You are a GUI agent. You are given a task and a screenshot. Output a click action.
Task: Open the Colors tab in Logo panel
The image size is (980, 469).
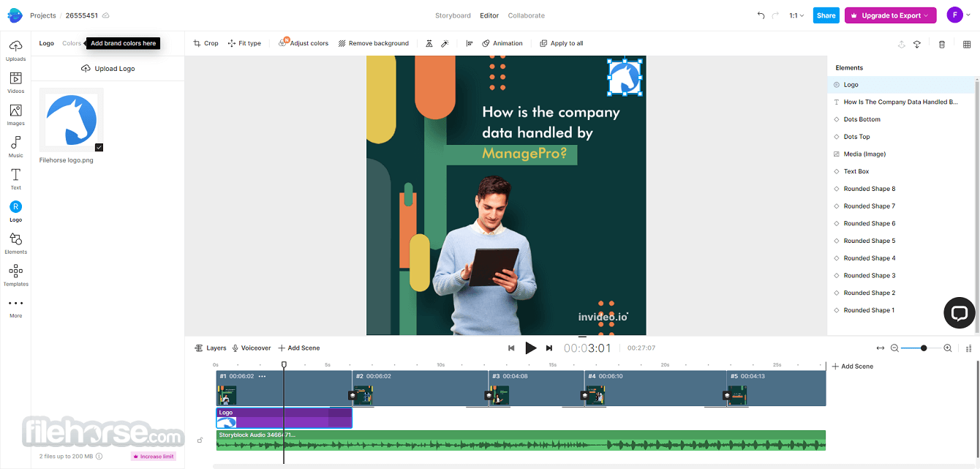coord(72,43)
